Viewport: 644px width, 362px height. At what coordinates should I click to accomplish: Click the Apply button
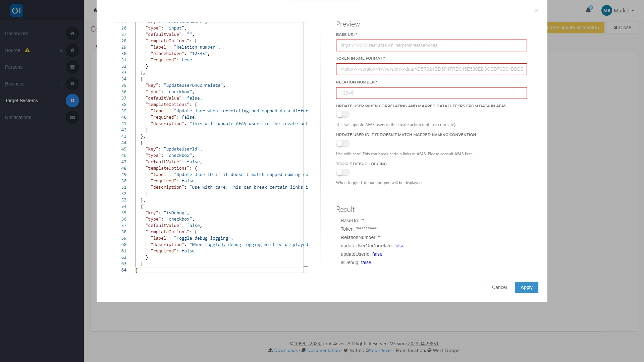(x=526, y=287)
